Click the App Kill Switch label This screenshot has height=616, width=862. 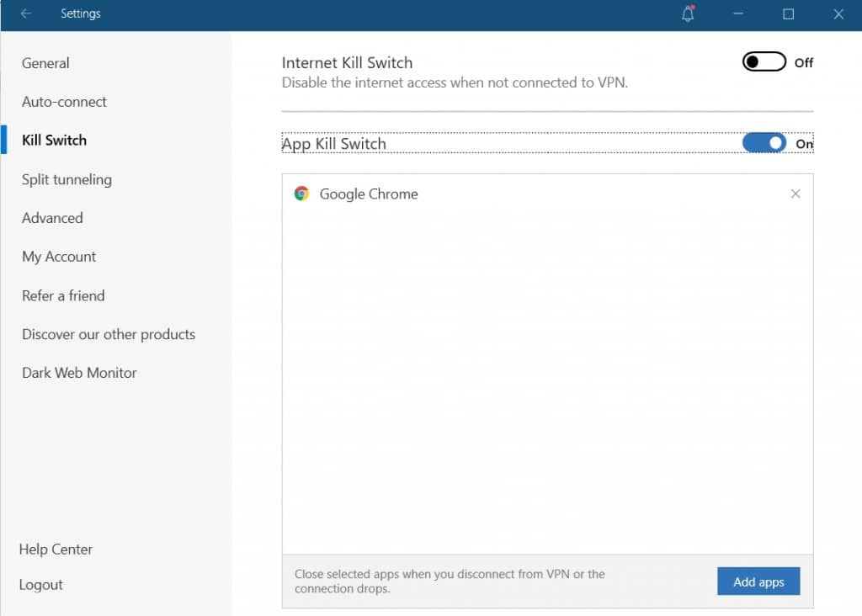(x=334, y=144)
